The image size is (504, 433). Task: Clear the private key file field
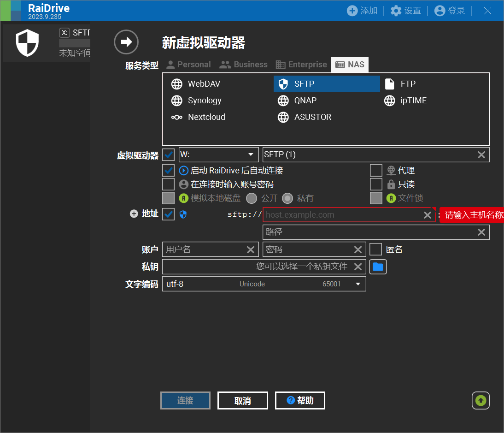[358, 267]
